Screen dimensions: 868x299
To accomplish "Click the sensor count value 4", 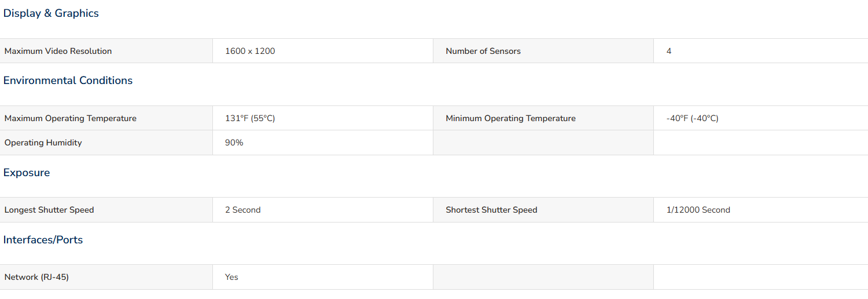I will click(x=669, y=51).
